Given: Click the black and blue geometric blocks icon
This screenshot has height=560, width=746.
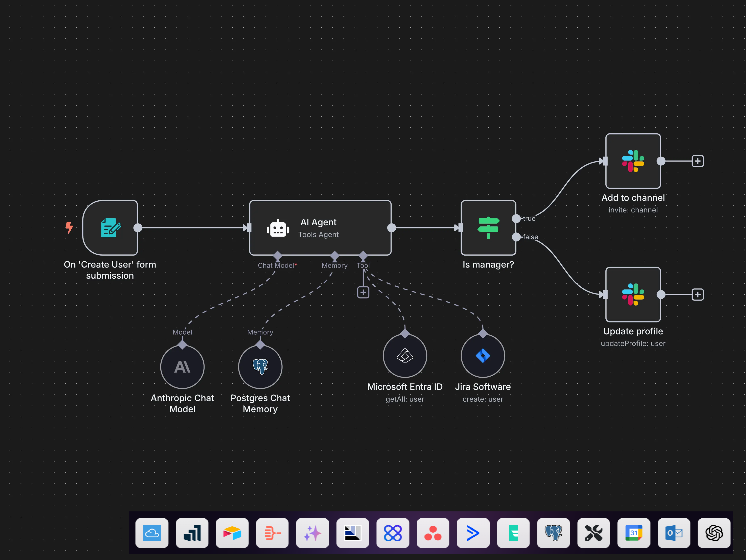Looking at the screenshot, I should pos(352,533).
